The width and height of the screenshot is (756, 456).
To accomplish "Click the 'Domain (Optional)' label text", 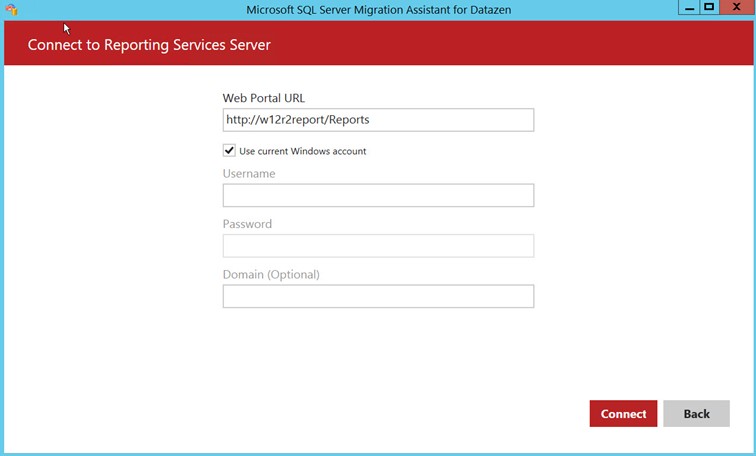I will (x=271, y=274).
